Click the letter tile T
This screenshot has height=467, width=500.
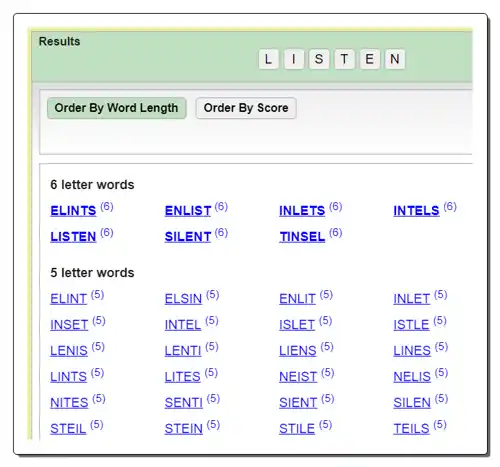(344, 59)
